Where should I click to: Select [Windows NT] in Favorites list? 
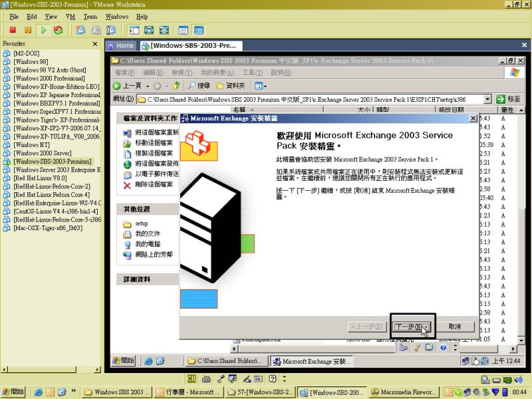(31, 145)
